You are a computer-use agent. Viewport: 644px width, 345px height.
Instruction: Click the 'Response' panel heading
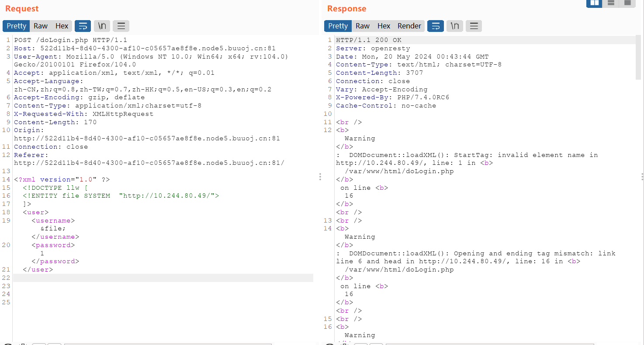coord(346,9)
